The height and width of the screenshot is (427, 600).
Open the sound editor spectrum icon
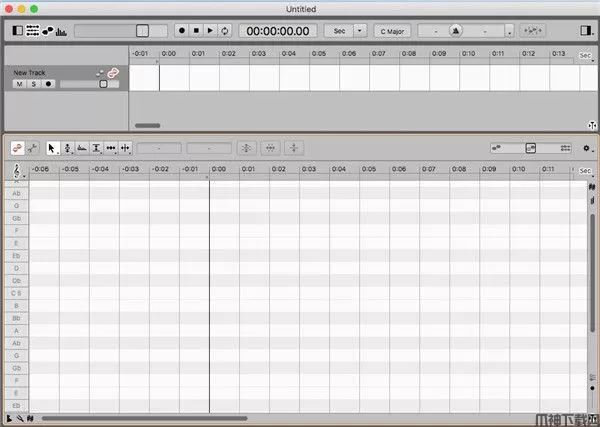(x=61, y=31)
